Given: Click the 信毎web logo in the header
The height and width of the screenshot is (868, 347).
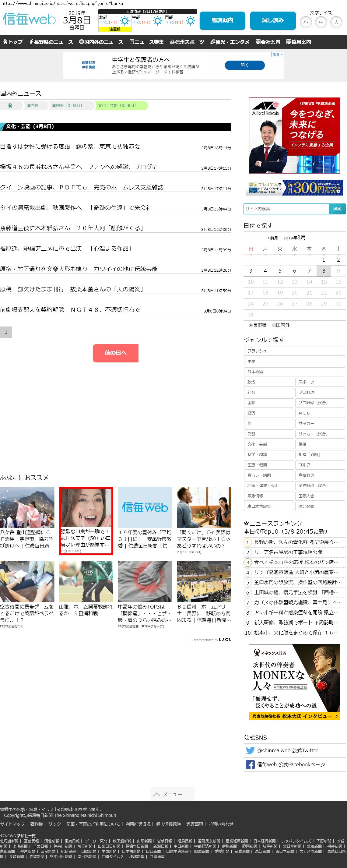Looking at the screenshot, I should point(29,19).
